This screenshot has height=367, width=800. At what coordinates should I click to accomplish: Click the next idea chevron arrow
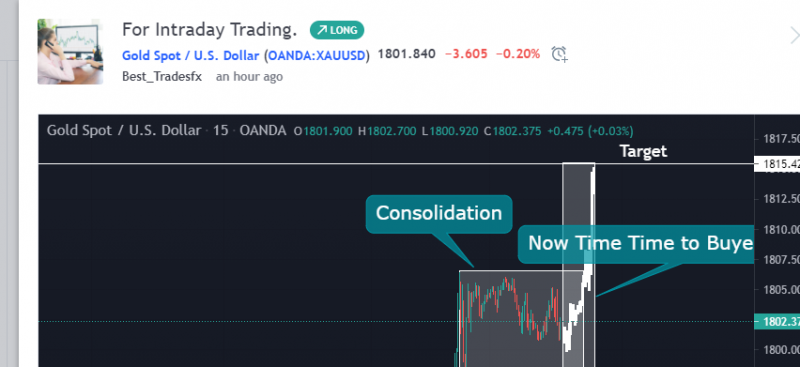tap(794, 36)
